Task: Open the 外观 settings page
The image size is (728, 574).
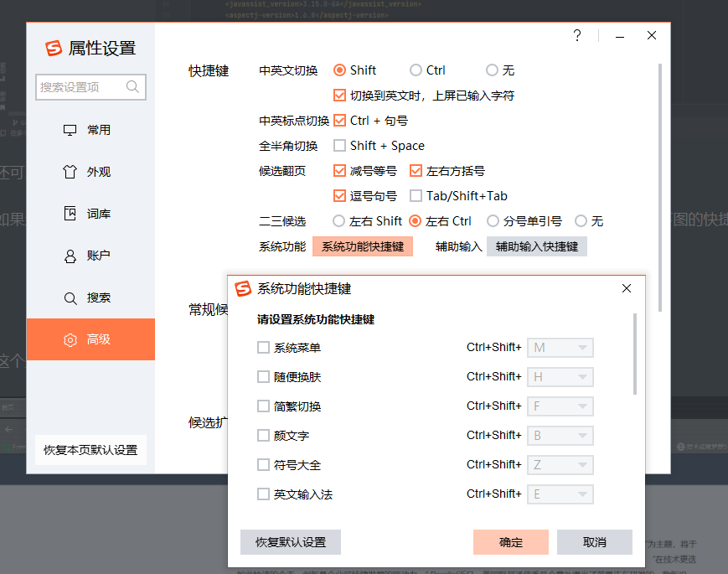Action: point(90,172)
